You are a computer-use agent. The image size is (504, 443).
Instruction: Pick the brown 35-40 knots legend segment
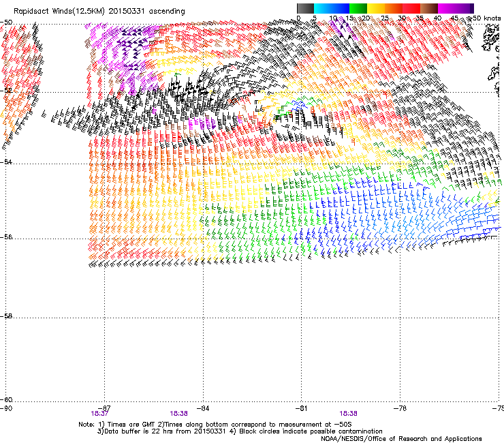[x=429, y=8]
